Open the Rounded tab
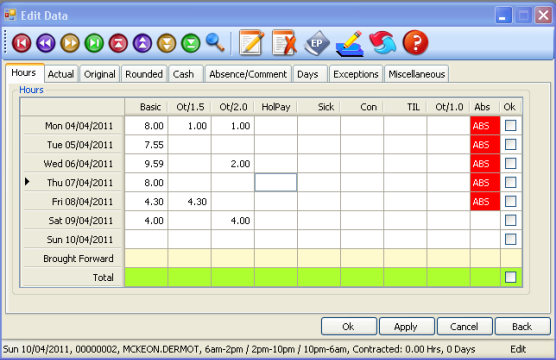The height and width of the screenshot is (360, 556). 144,74
